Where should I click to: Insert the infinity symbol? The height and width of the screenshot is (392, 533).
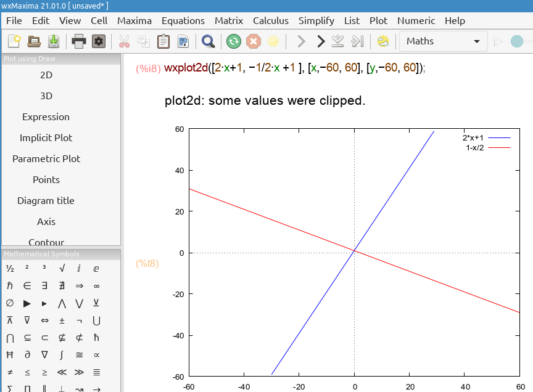tap(97, 286)
